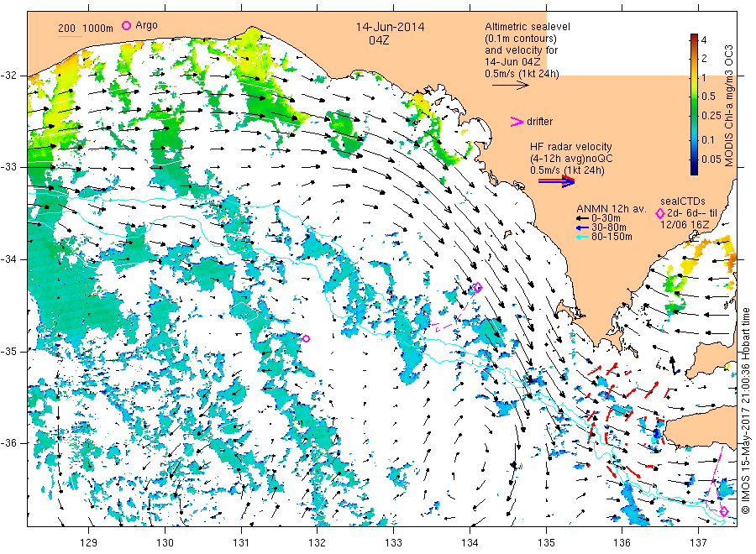
Task: Click the colorbar 0.25 tick label
Action: pyautogui.click(x=711, y=116)
